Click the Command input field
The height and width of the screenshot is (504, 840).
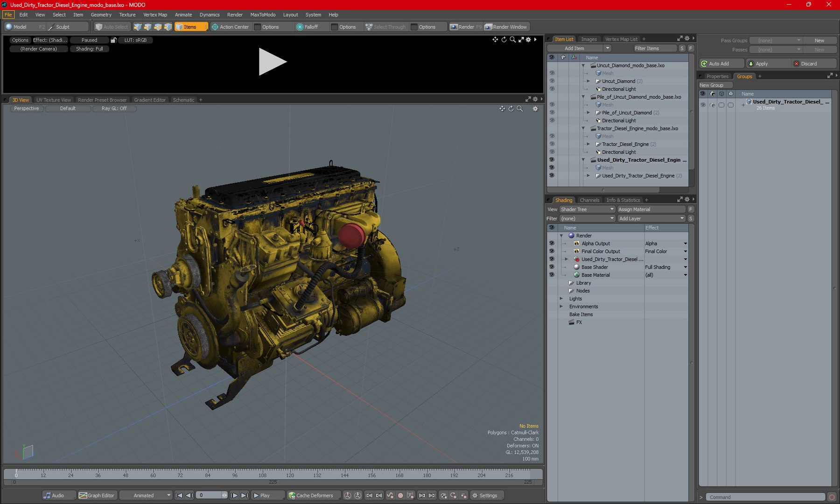point(765,497)
